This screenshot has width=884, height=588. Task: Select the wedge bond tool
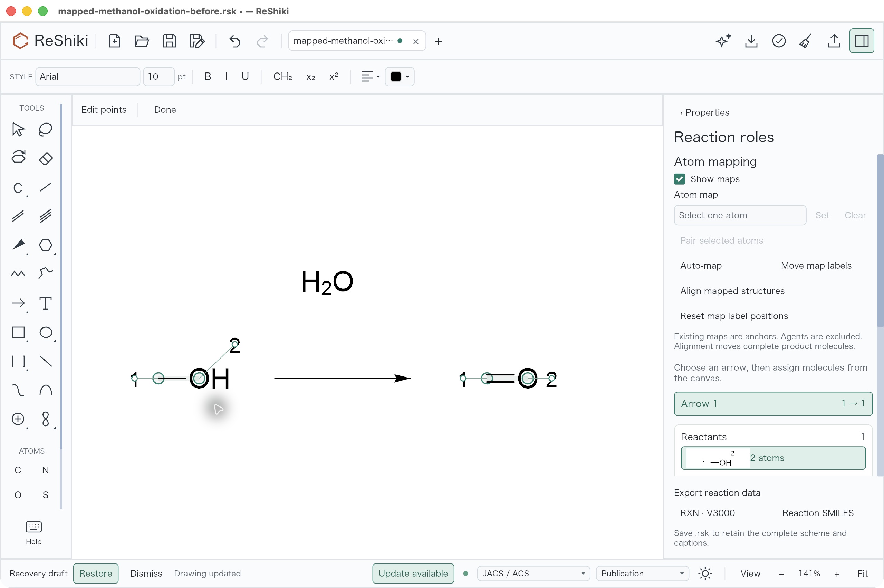click(18, 245)
